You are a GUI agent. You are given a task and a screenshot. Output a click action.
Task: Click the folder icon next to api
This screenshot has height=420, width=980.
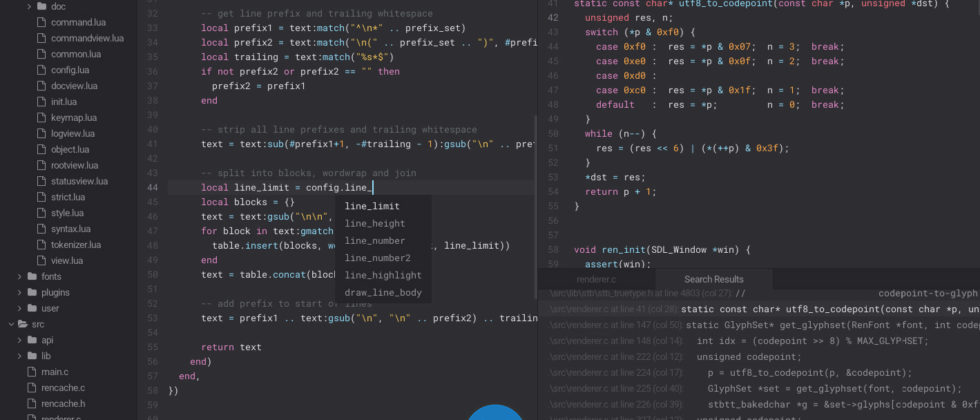[x=32, y=340]
